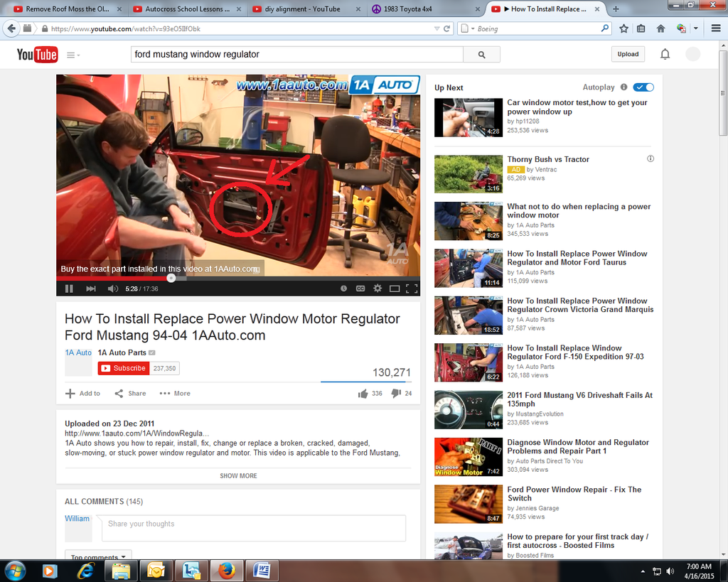Open the 1A Auto Parts channel name
The height and width of the screenshot is (582, 728).
pos(122,352)
